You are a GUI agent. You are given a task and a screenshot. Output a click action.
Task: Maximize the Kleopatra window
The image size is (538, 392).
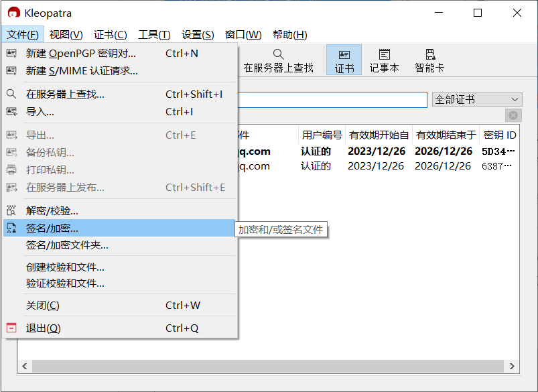click(478, 13)
